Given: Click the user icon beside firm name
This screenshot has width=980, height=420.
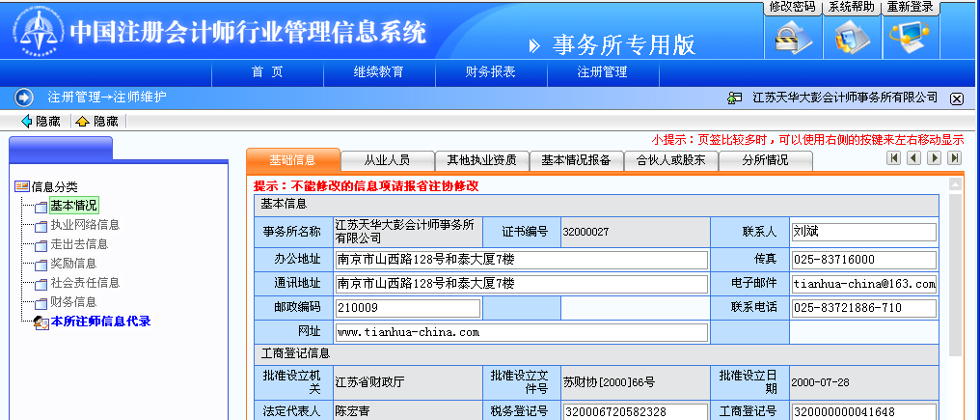Looking at the screenshot, I should click(x=734, y=98).
